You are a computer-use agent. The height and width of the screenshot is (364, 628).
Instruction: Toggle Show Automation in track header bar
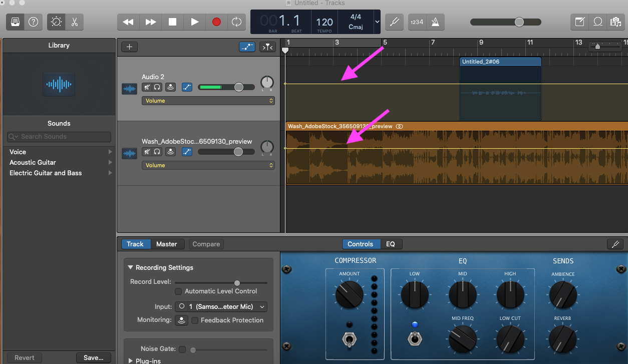[247, 47]
